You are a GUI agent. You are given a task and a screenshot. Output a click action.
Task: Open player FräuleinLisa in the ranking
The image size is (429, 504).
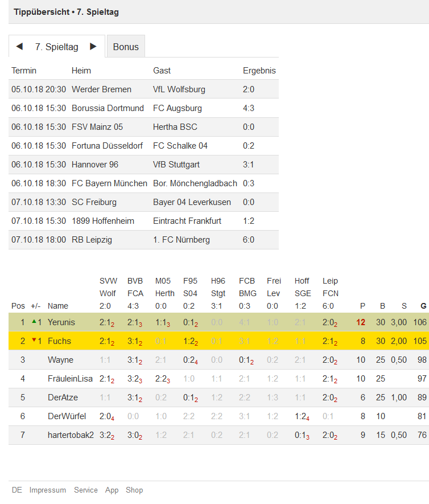pos(70,379)
